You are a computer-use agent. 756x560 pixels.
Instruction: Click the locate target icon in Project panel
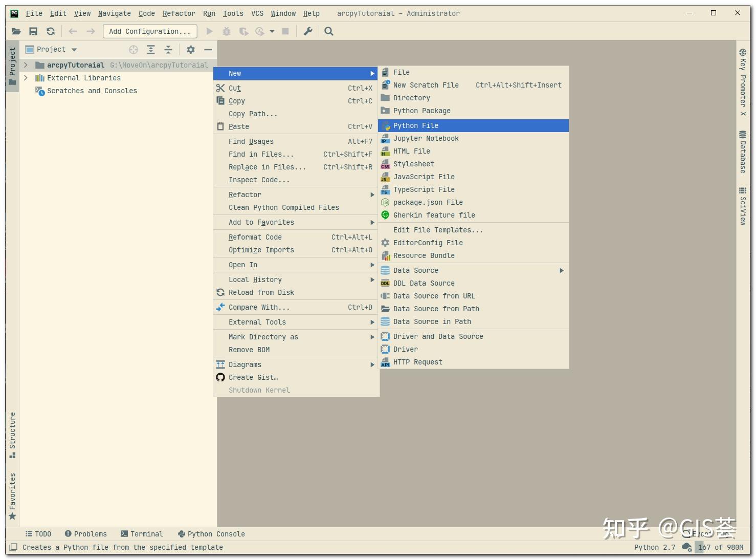coord(134,50)
